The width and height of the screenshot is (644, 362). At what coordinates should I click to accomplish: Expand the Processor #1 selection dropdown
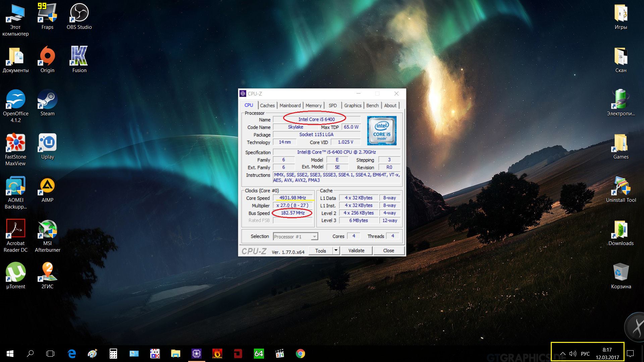314,237
